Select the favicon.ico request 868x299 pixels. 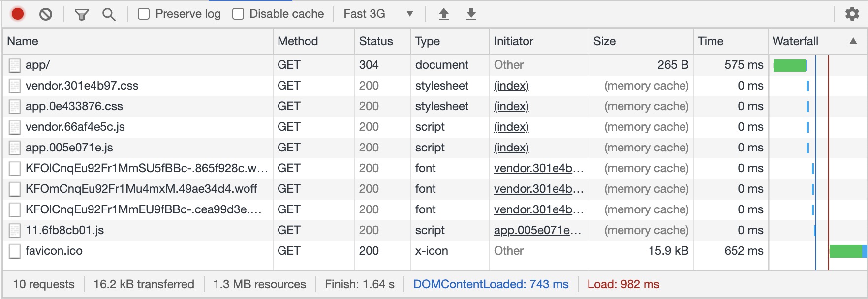coord(54,251)
